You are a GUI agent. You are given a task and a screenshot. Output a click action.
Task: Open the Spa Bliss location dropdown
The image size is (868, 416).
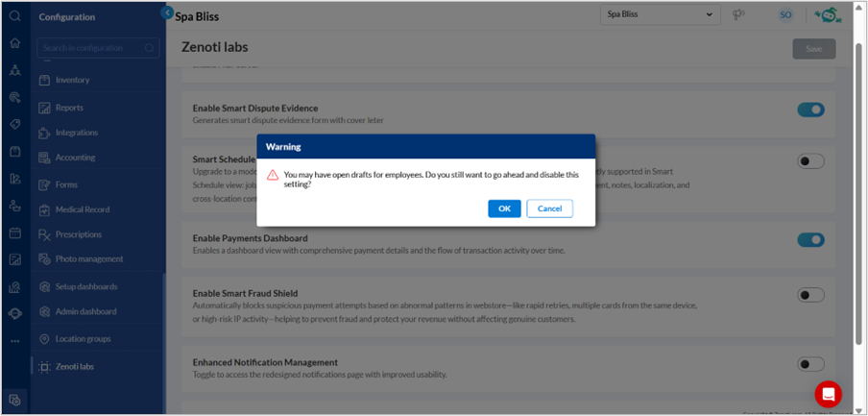(660, 15)
